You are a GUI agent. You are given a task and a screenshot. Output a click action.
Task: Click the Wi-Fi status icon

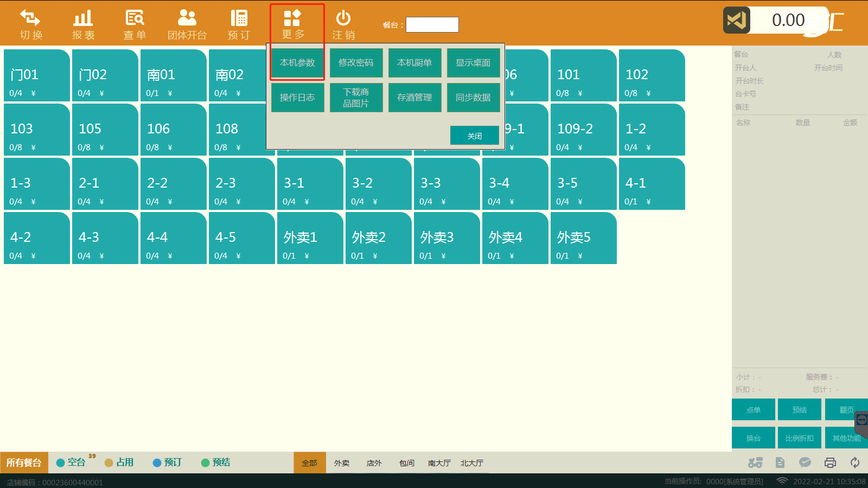782,481
